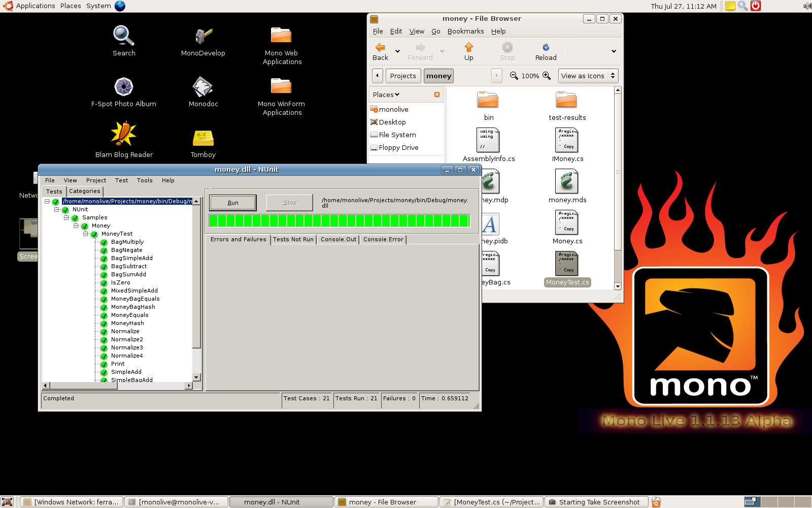812x508 pixels.
Task: Collapse the Samples tree node
Action: click(66, 217)
